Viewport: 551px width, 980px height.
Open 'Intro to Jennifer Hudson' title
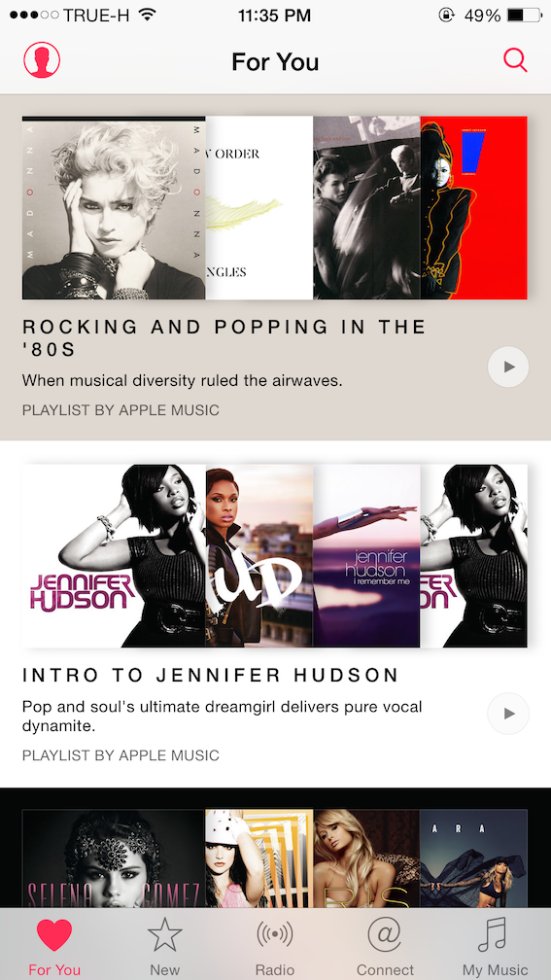tap(210, 675)
